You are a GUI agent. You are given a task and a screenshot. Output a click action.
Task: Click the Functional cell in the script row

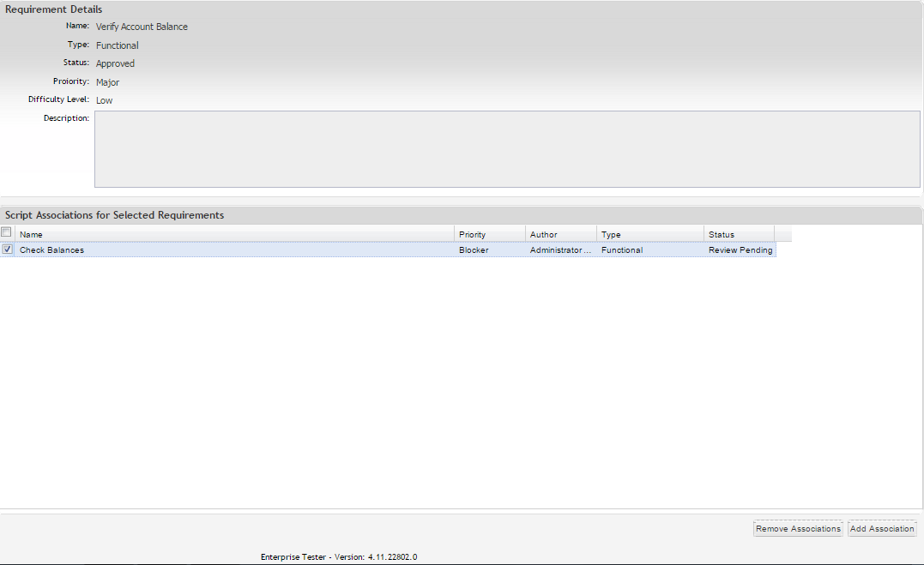(622, 250)
